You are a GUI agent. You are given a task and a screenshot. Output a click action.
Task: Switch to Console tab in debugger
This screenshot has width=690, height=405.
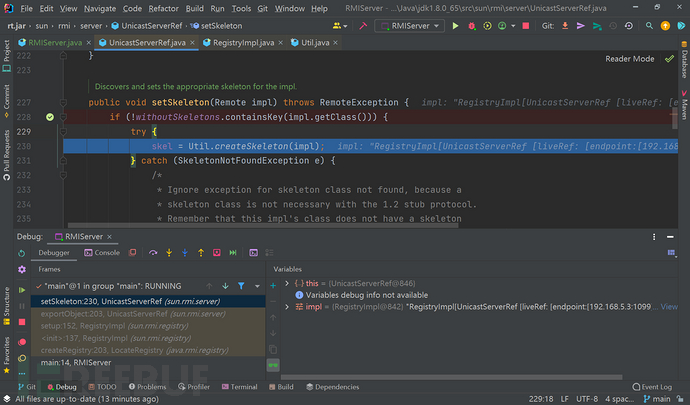pyautogui.click(x=102, y=253)
